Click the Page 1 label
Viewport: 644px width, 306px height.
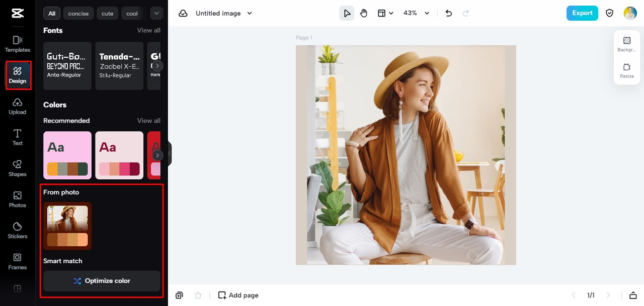[x=304, y=38]
